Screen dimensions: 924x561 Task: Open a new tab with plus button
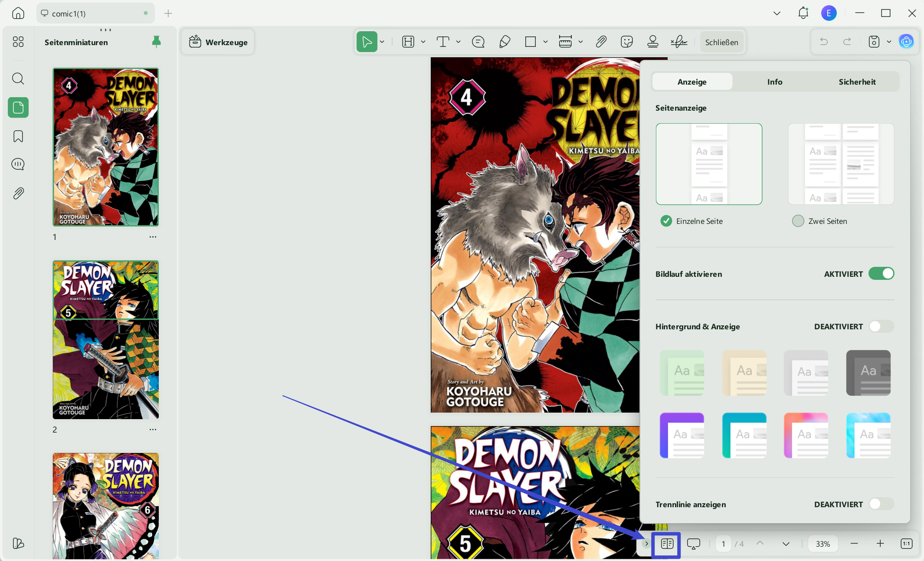click(168, 13)
